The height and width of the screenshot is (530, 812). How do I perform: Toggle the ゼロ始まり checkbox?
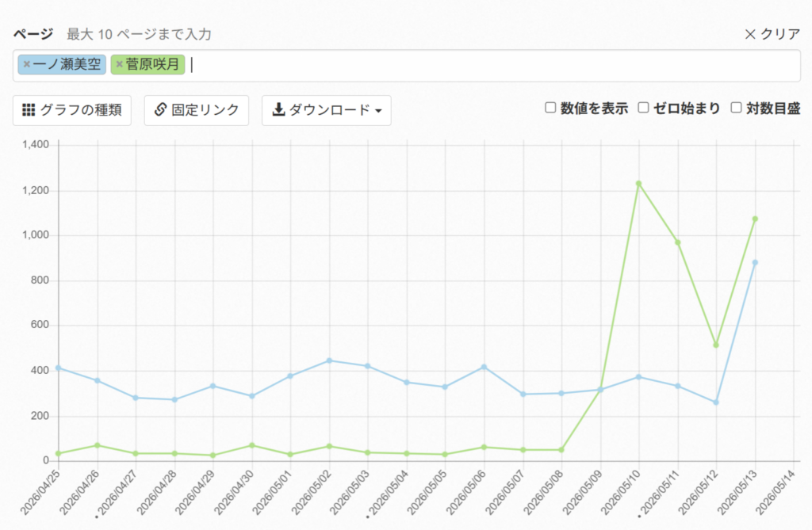click(643, 108)
